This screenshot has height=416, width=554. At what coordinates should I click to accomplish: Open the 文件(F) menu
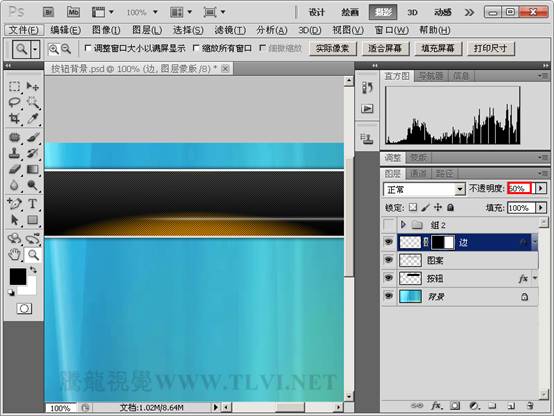(x=23, y=30)
